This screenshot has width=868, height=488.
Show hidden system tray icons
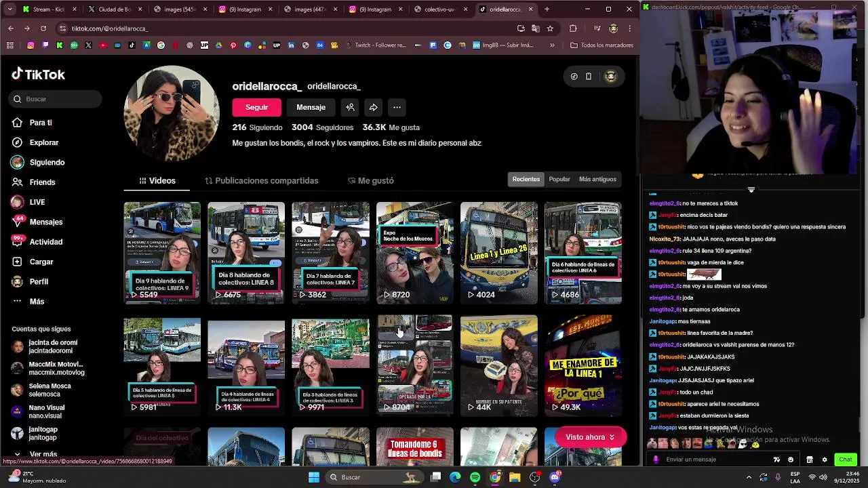point(749,477)
